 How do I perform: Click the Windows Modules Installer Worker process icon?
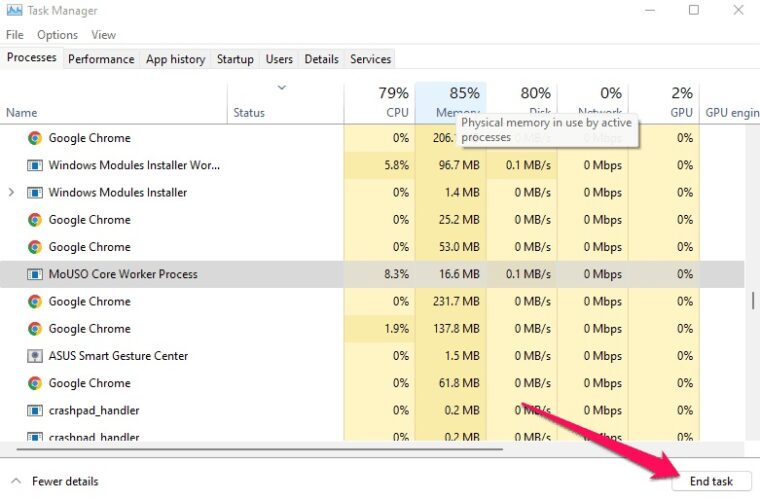tap(34, 165)
